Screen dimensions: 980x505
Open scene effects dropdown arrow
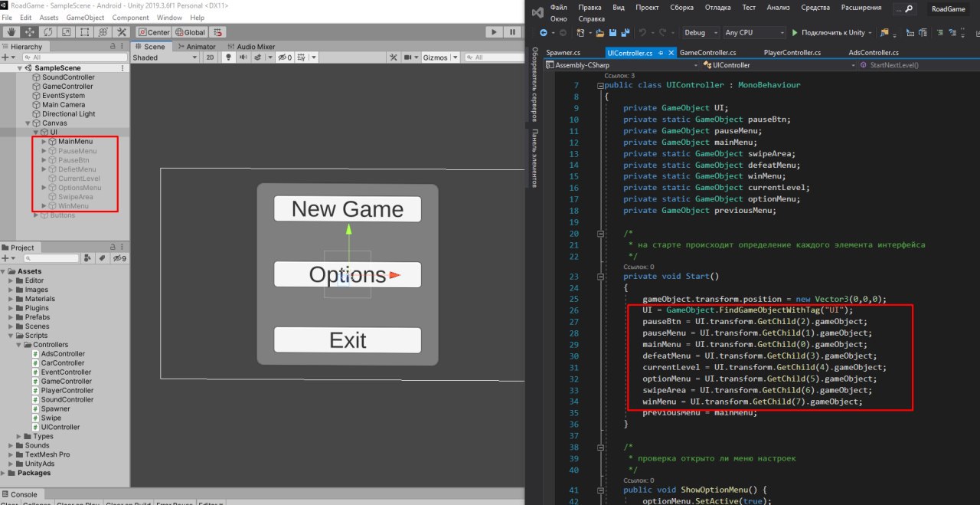(x=269, y=57)
